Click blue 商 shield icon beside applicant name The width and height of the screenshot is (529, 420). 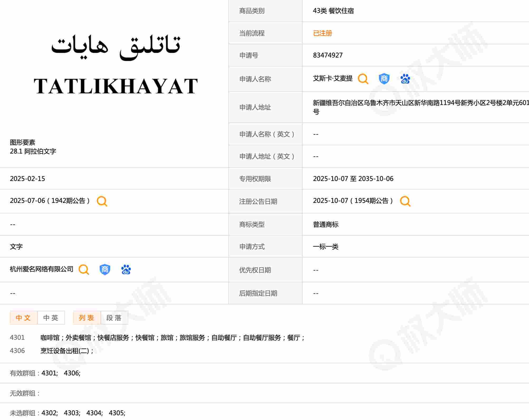(384, 79)
